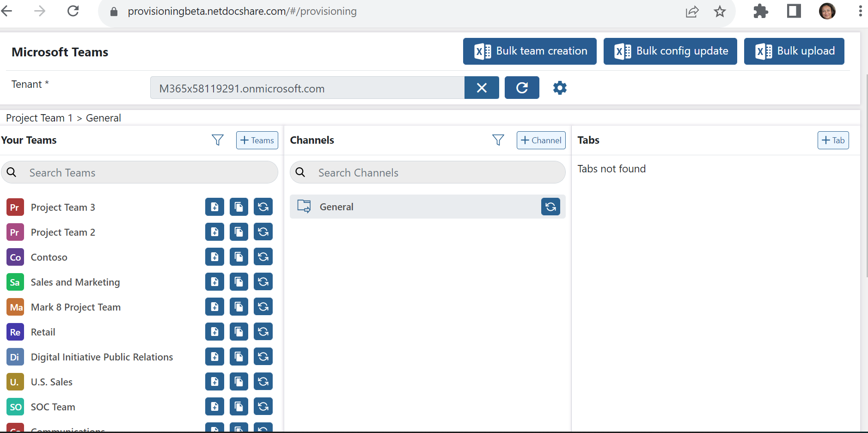Focus the Search Channels field
Screen dimensions: 868x433
[428, 172]
